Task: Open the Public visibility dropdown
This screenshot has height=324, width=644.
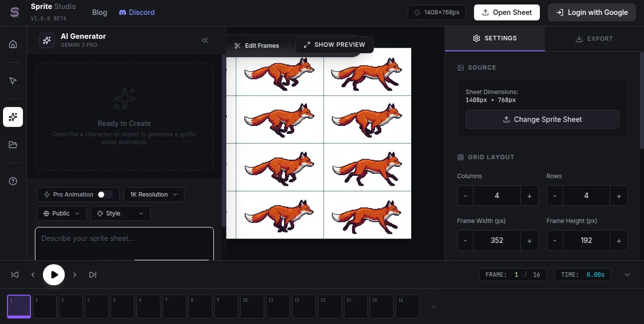Action: coord(61,213)
